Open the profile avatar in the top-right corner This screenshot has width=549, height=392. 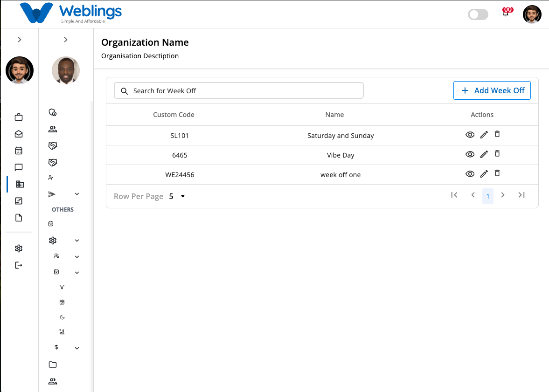(x=532, y=14)
